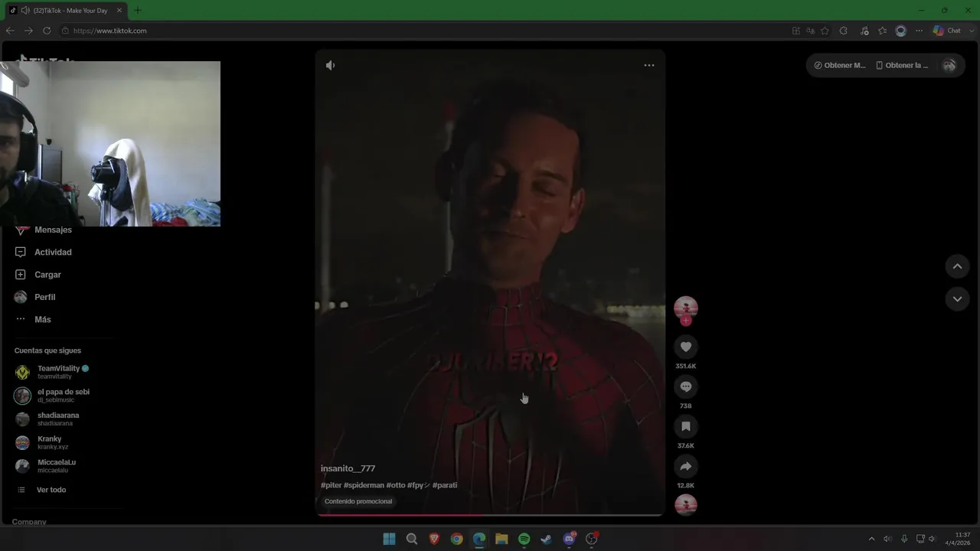This screenshot has width=980, height=551.
Task: Open the #parati hashtag
Action: click(x=445, y=485)
